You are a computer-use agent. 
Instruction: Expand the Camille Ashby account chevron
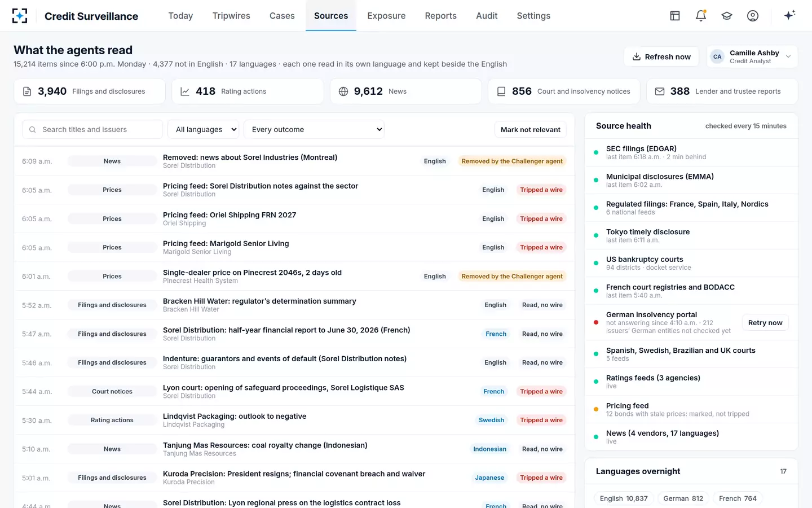pos(788,56)
